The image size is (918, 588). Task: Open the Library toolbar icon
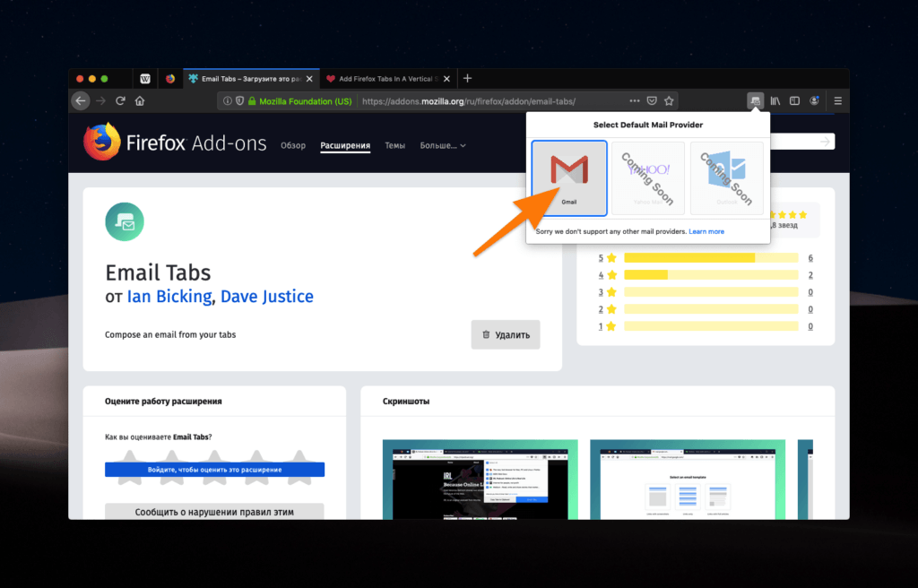click(x=775, y=100)
